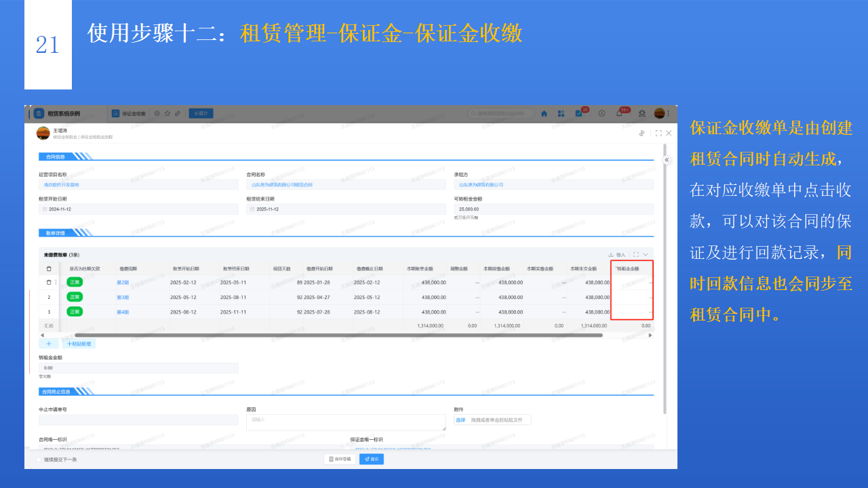Image resolution: width=868 pixels, height=488 pixels.
Task: Click 租赁系统示例 in the top menu
Action: pyautogui.click(x=64, y=113)
